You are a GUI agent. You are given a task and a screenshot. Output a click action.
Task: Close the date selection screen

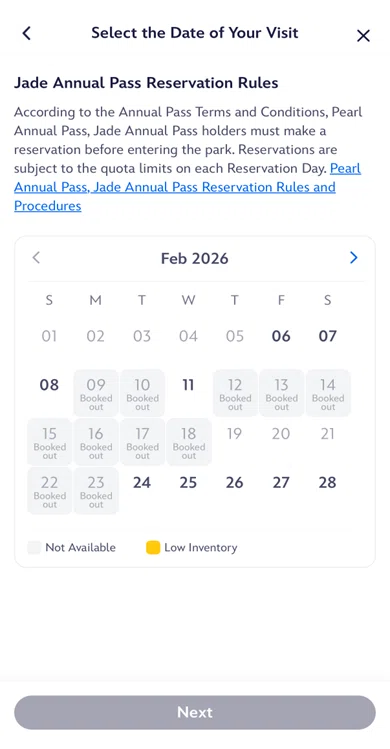pyautogui.click(x=363, y=35)
